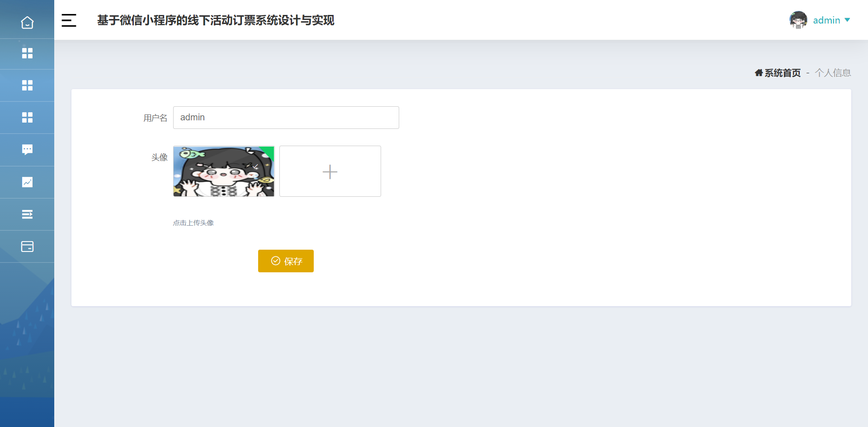Click the home icon beside 系统首页 breadcrumb

tap(759, 72)
